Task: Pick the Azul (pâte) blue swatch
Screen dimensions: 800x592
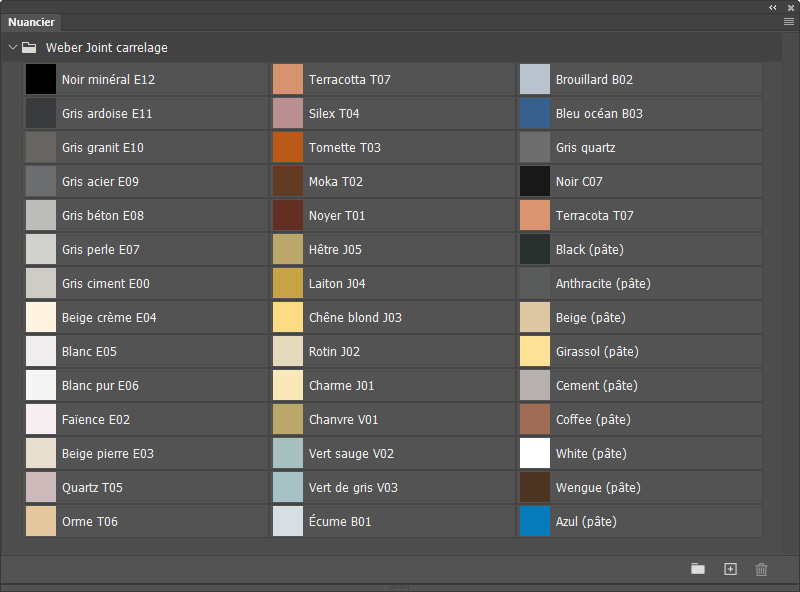Action: point(535,521)
